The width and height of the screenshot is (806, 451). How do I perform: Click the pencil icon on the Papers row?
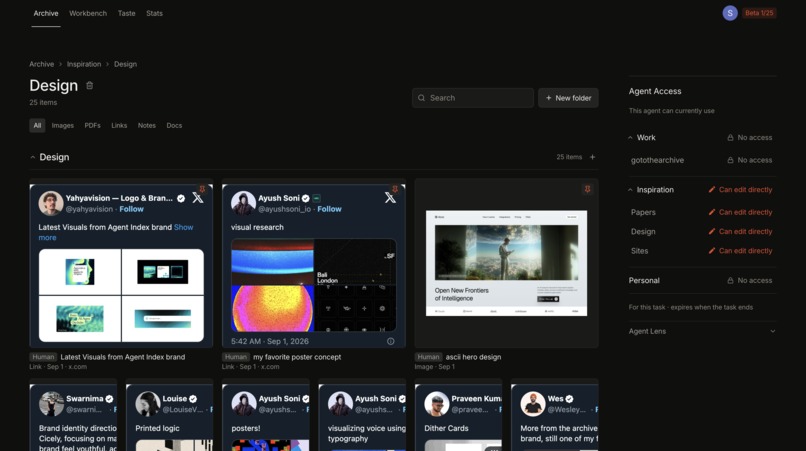[712, 212]
